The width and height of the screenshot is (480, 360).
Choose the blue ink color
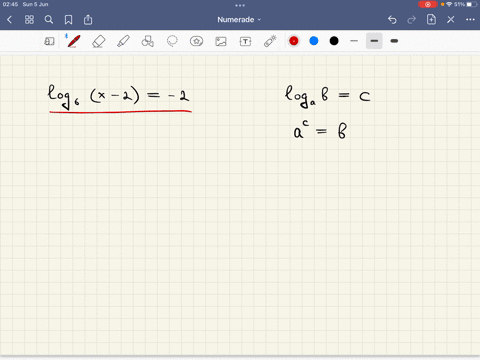point(314,41)
